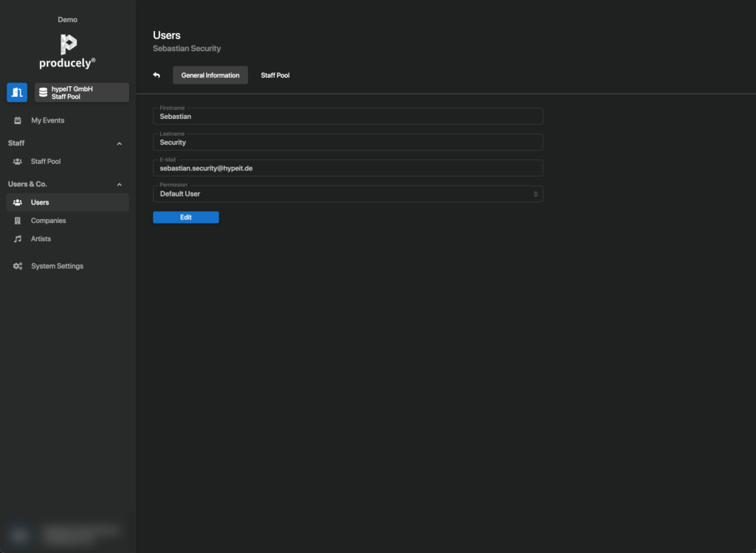
Task: Click the Artists music note icon
Action: coord(18,239)
